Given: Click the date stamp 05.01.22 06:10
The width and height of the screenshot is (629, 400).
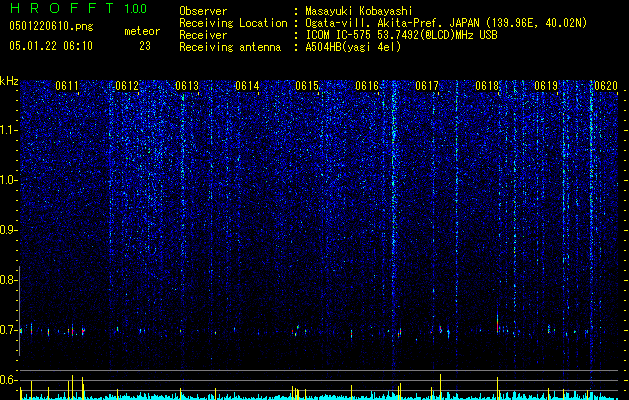Looking at the screenshot, I should [51, 46].
